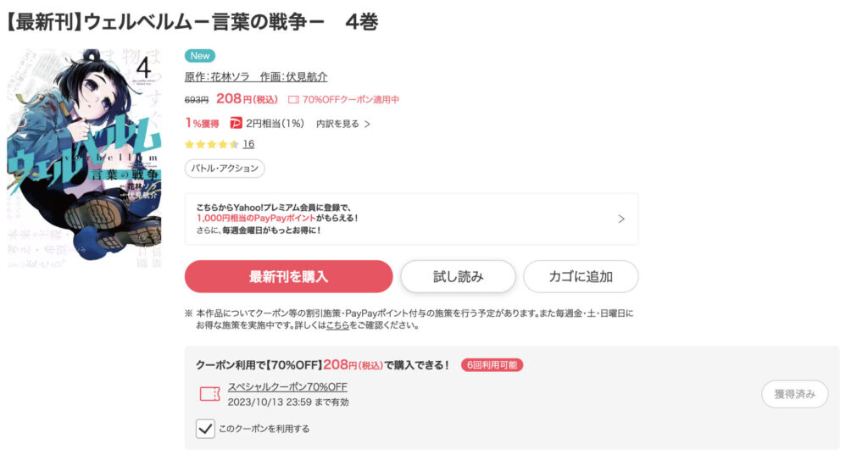Click the red PayPay logo icon

pyautogui.click(x=236, y=124)
